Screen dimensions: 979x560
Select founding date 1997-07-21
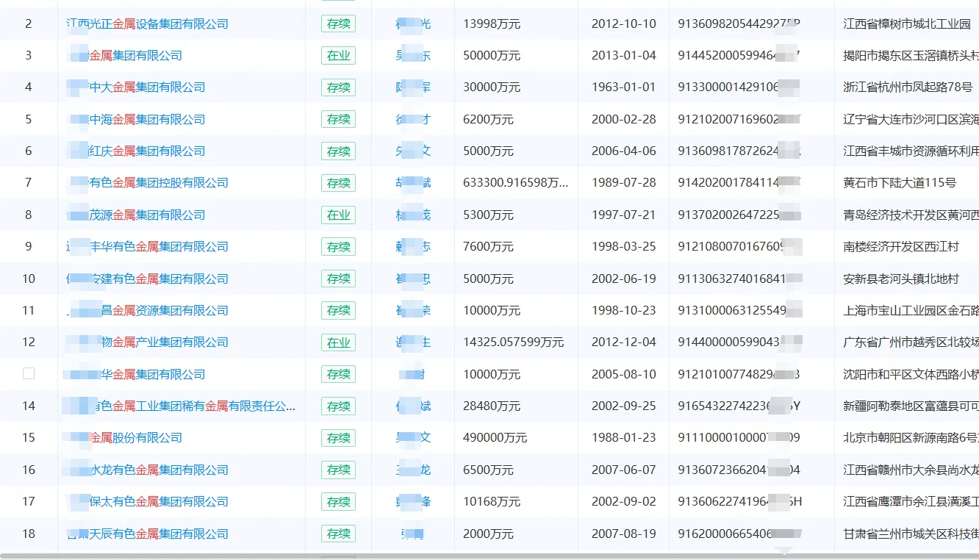[x=624, y=215]
